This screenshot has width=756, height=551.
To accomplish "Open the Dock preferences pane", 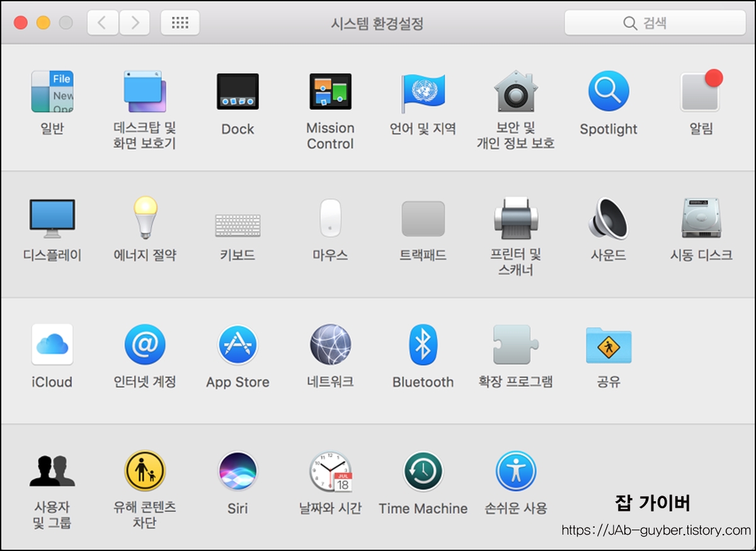I will [x=238, y=92].
